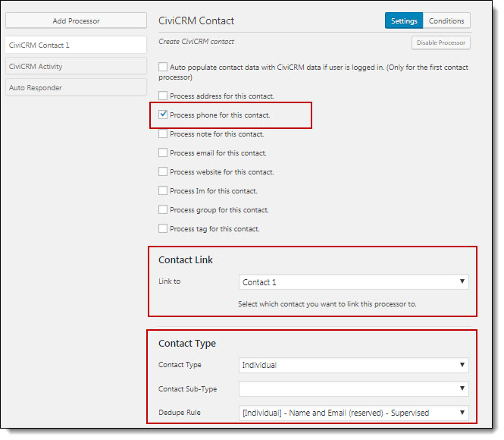Select CiviCRM Contact 1 processor
This screenshot has height=440, width=504.
pyautogui.click(x=76, y=45)
